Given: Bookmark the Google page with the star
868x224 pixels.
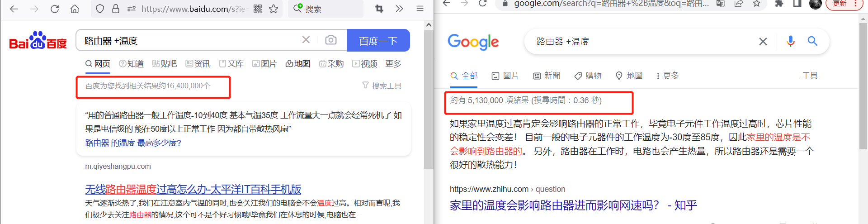Looking at the screenshot, I should point(757,3).
